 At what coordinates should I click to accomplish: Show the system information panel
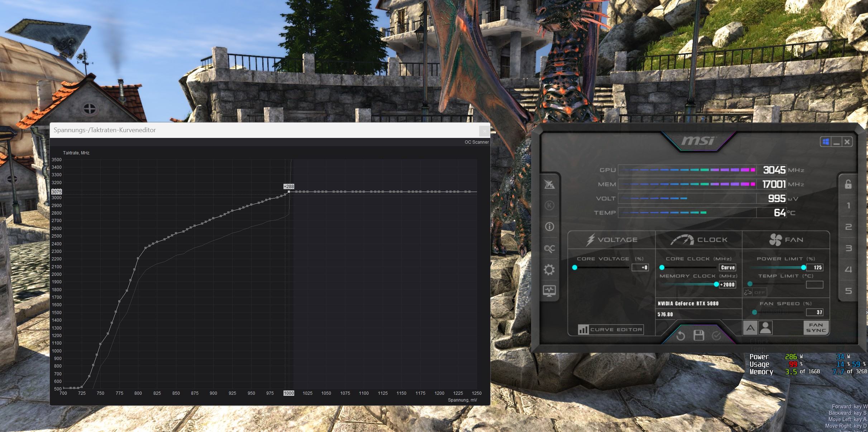(549, 227)
